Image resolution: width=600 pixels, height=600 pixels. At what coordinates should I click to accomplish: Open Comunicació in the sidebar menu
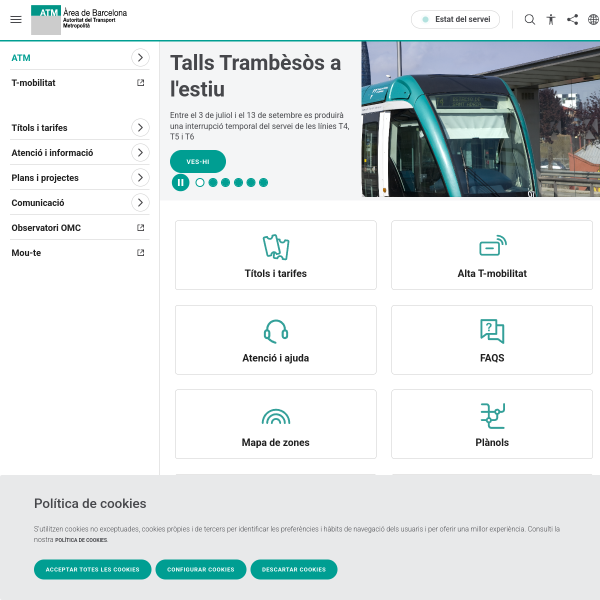38,203
